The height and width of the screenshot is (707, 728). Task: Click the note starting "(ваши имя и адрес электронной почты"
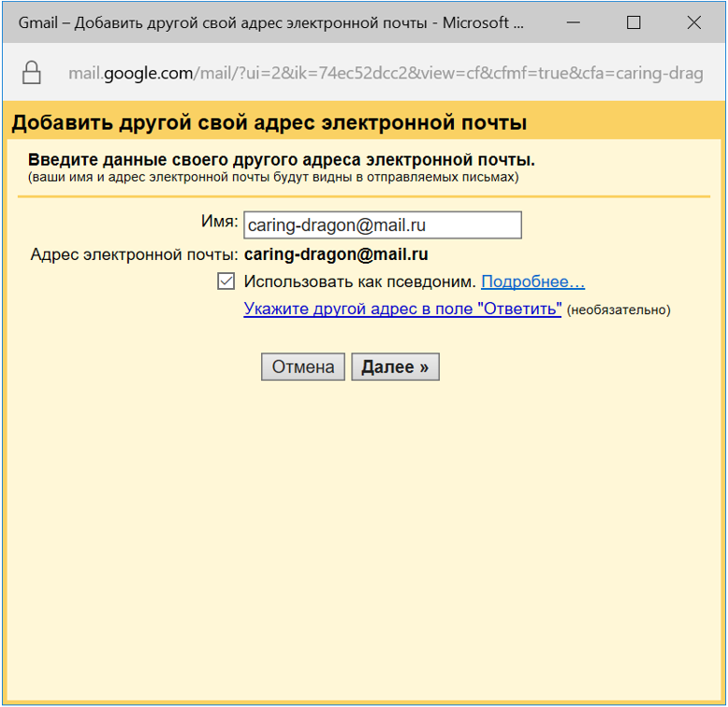tap(273, 177)
